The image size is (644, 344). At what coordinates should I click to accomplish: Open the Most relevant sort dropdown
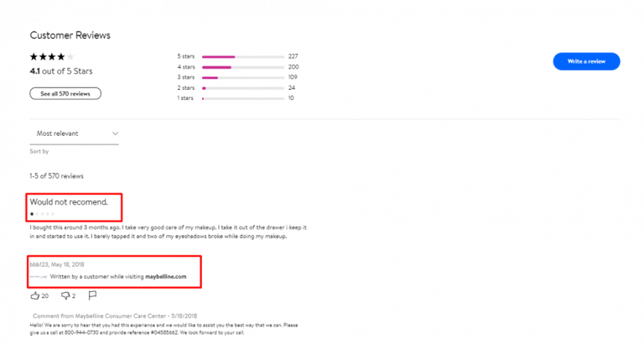76,133
